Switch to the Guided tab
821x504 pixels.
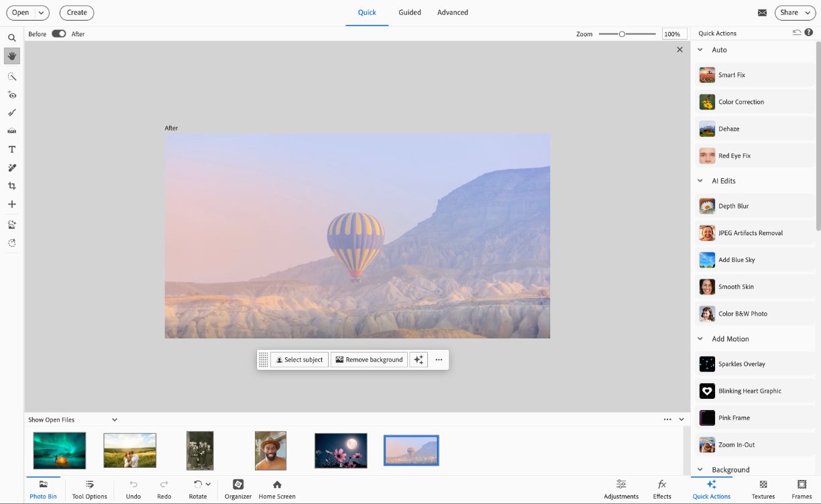tap(409, 12)
